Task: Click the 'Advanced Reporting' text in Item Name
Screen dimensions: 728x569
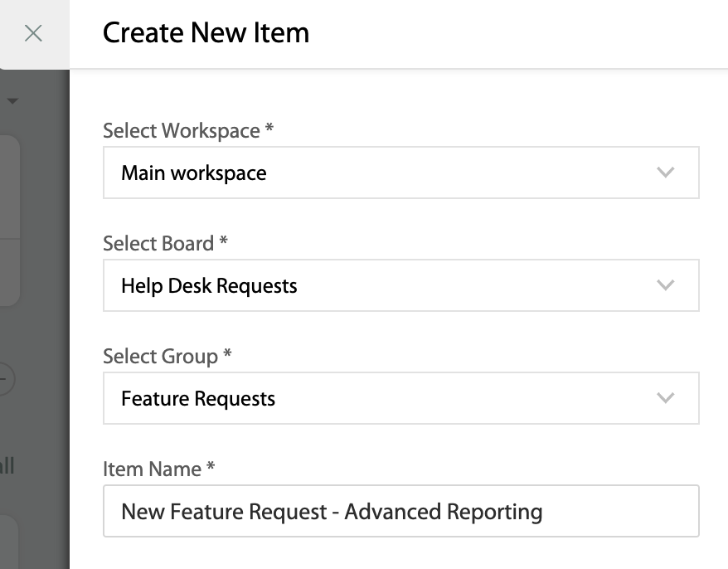Action: 444,511
